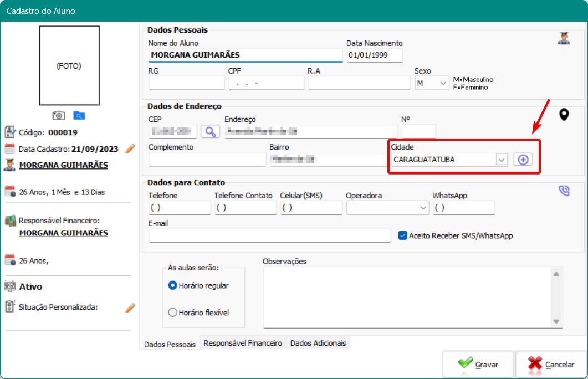
Task: Click the calendar icon beside Data Cadastro
Action: click(x=10, y=148)
